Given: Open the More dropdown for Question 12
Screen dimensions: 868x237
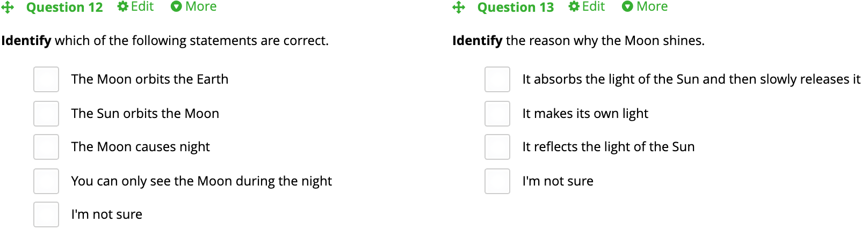Looking at the screenshot, I should [193, 6].
